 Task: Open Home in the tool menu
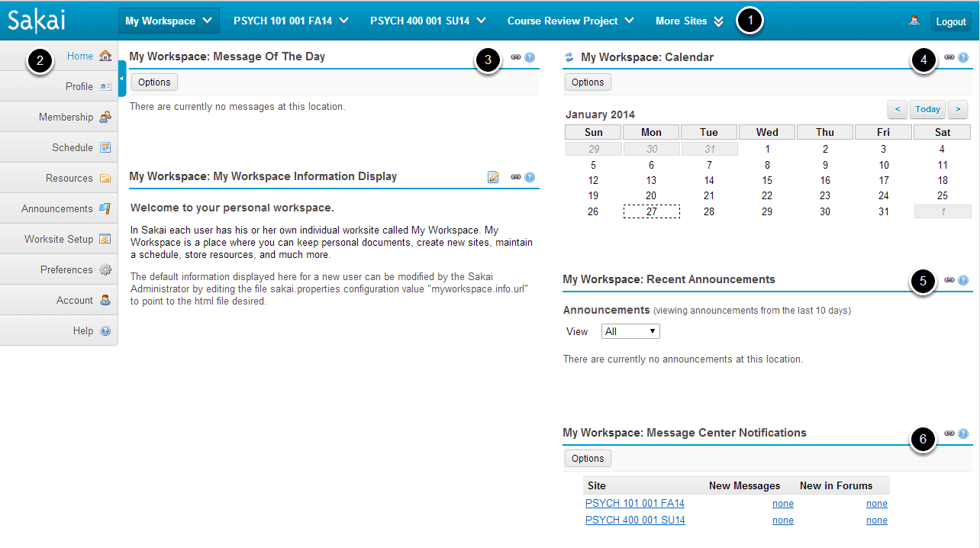(x=59, y=56)
